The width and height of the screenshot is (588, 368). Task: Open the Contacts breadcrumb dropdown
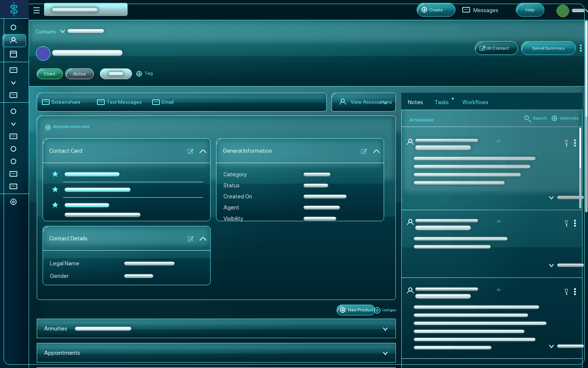point(62,32)
